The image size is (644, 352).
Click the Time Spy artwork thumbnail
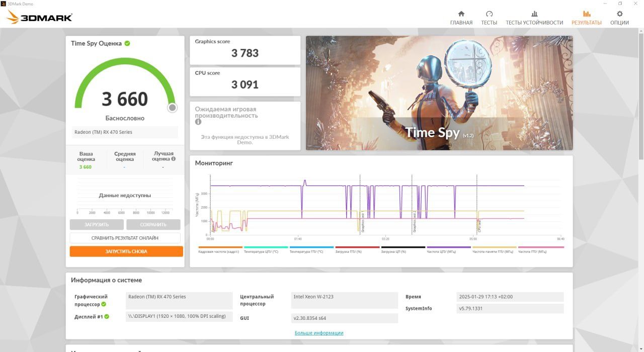tap(439, 93)
